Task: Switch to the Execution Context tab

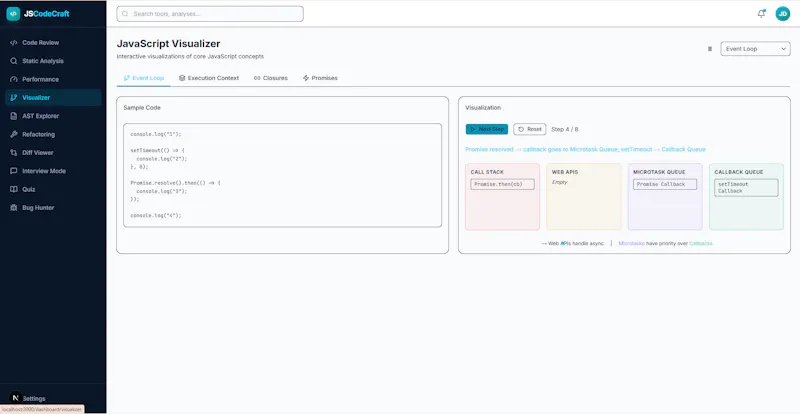Action: tap(209, 78)
